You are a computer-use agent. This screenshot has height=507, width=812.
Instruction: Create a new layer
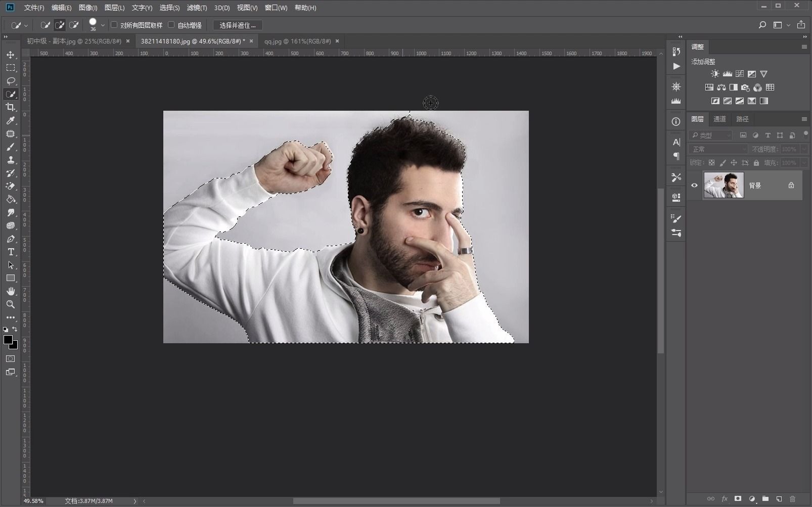point(779,499)
